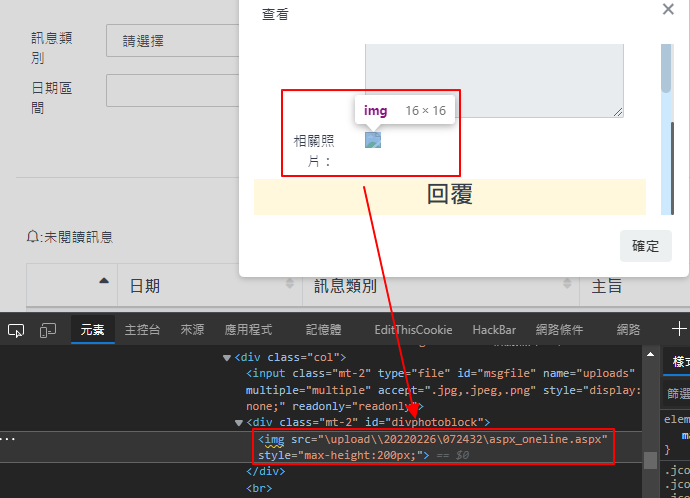Click the textarea resize handle in the dialog

(618, 112)
